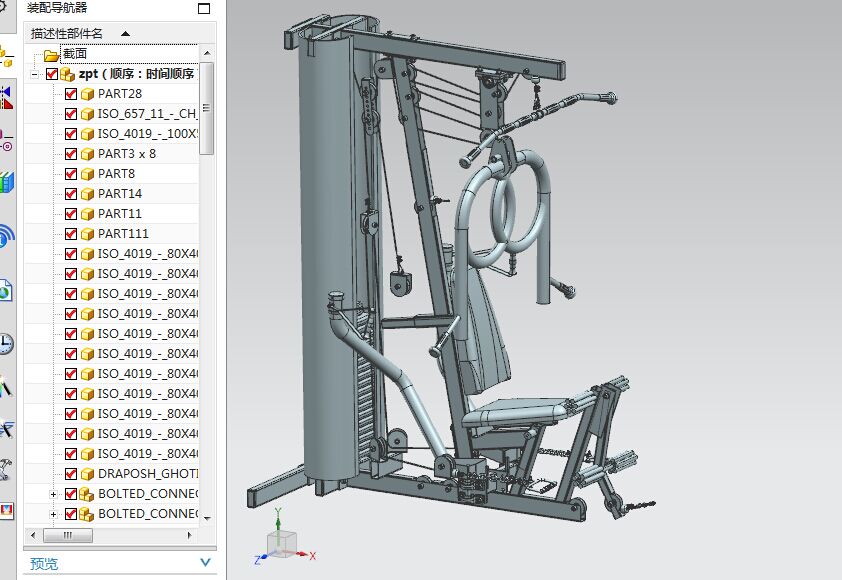842x580 pixels.
Task: Open the Constraint Navigator sidebar tab
Action: pos(6,97)
